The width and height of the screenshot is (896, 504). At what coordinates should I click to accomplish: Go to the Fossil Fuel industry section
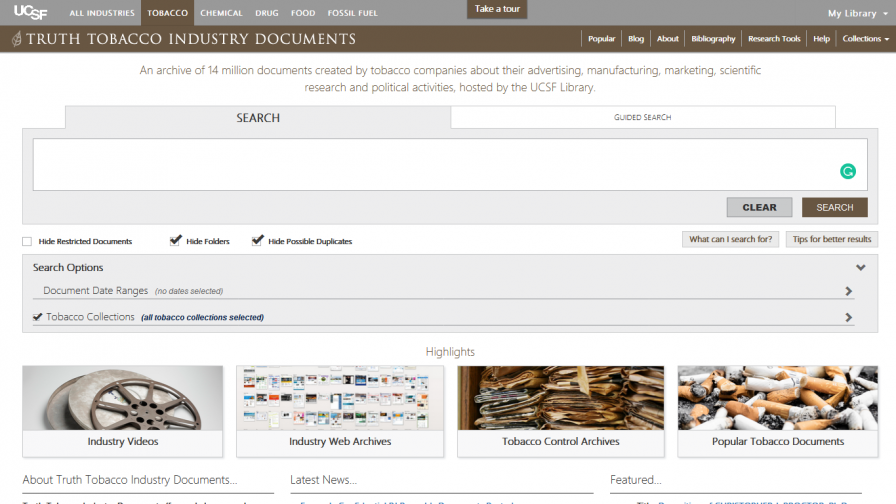point(353,13)
